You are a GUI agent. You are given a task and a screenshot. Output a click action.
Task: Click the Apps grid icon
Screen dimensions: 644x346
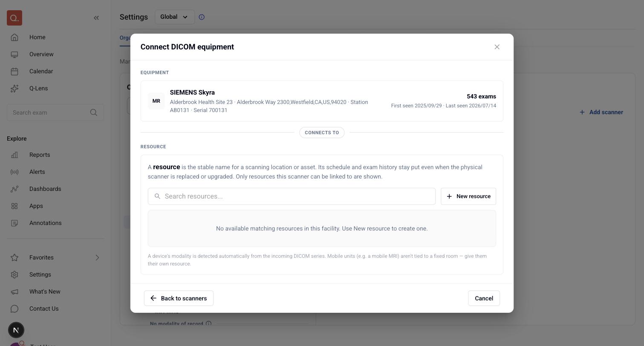14,206
